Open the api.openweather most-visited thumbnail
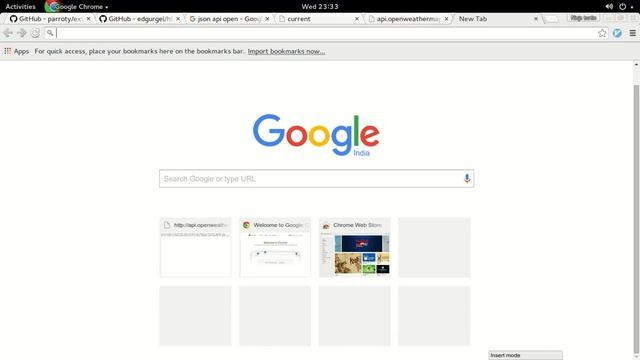 (x=196, y=247)
